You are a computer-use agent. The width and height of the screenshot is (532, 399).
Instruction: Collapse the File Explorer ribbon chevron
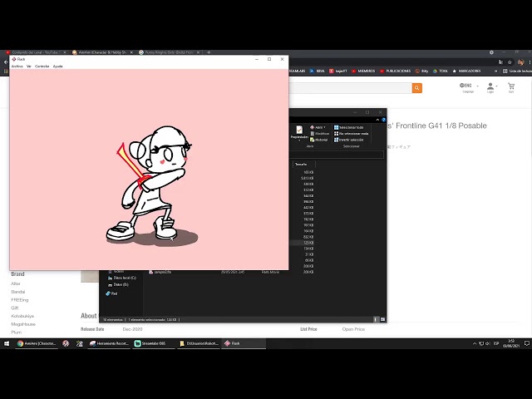(x=377, y=120)
